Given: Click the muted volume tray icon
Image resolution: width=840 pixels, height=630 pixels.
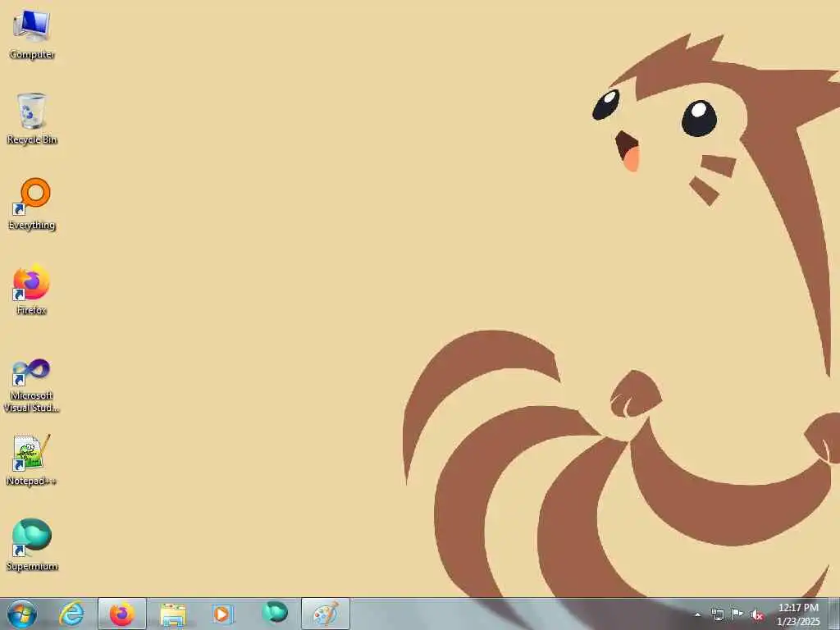Looking at the screenshot, I should click(x=757, y=615).
